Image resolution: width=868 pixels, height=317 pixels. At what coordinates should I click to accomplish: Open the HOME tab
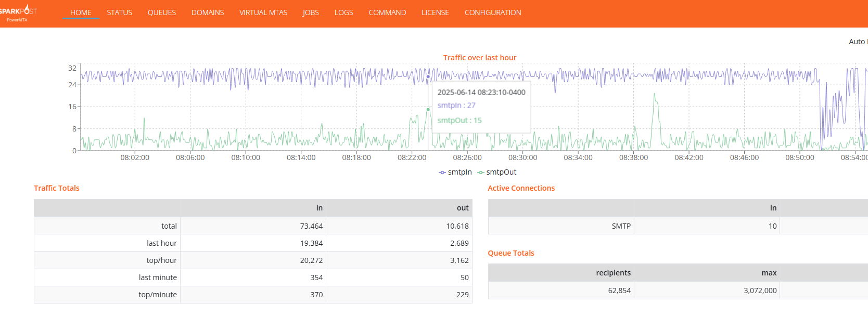(x=81, y=12)
